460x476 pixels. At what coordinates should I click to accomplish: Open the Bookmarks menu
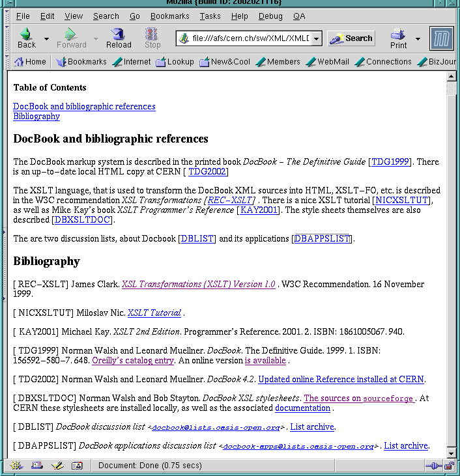point(170,16)
